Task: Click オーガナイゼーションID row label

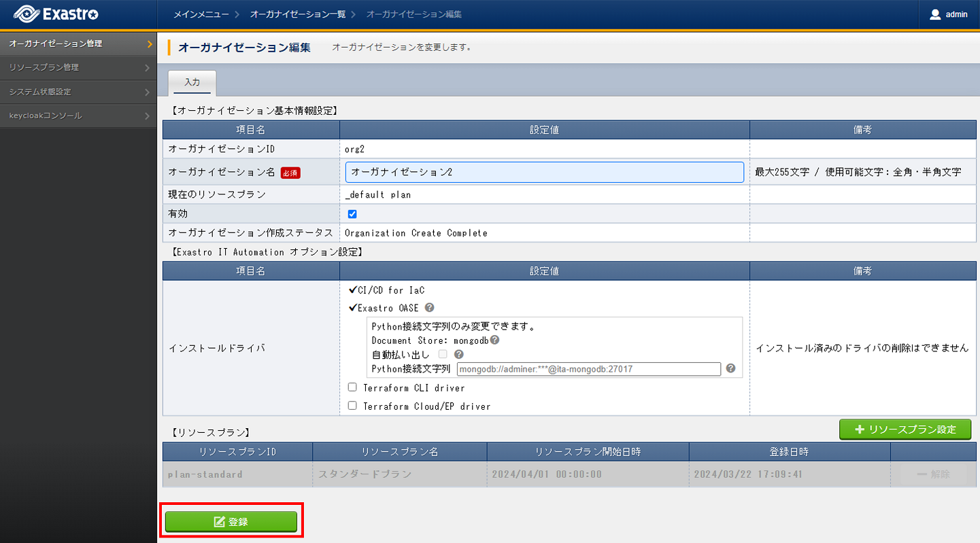Action: 221,149
